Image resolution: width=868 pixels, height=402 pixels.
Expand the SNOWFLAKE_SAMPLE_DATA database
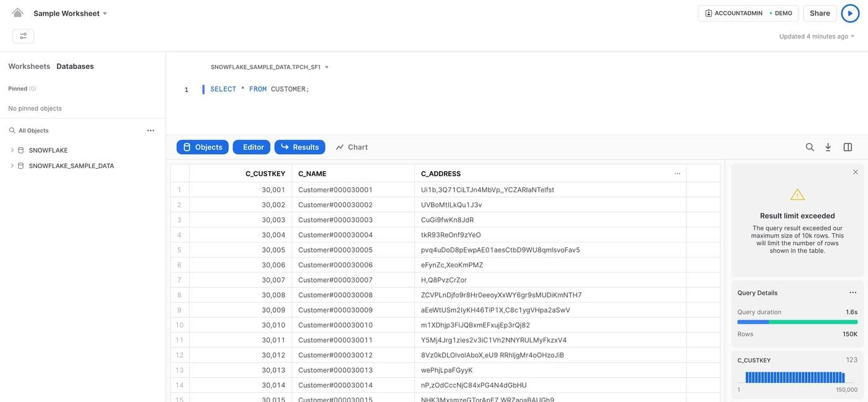pyautogui.click(x=12, y=166)
